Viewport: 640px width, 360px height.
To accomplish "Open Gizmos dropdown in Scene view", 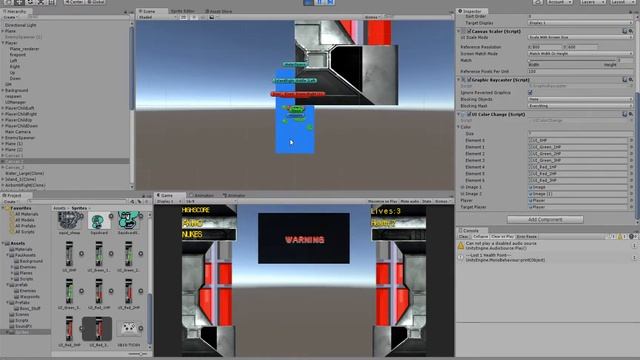I will (372, 17).
